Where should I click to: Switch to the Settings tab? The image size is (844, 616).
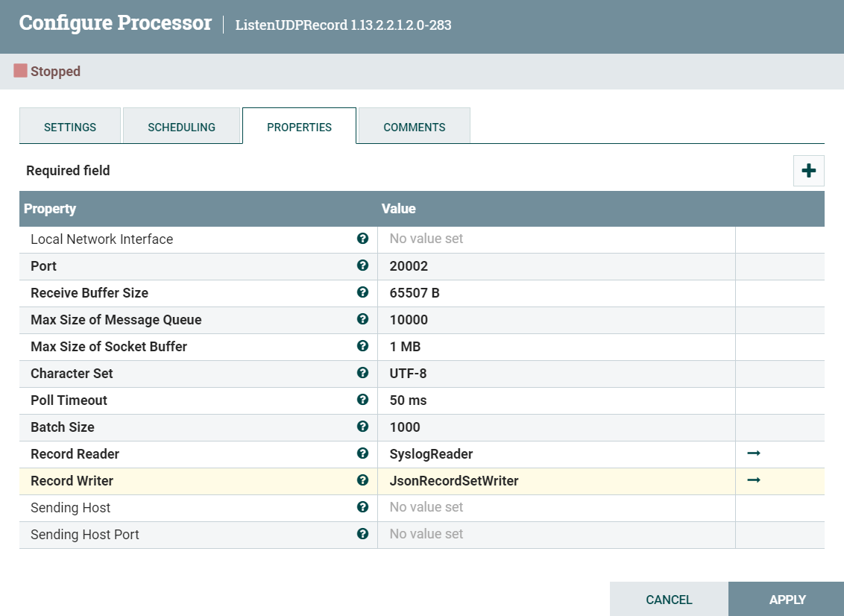(69, 127)
